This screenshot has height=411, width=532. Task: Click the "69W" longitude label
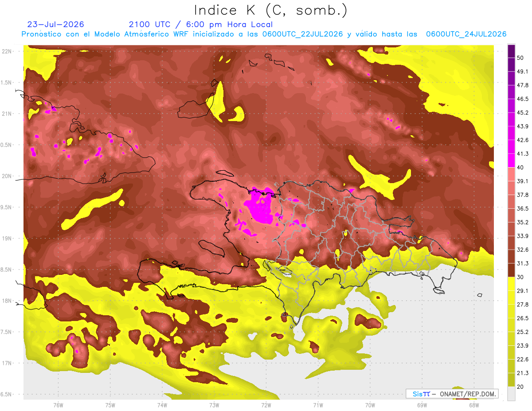(422, 405)
